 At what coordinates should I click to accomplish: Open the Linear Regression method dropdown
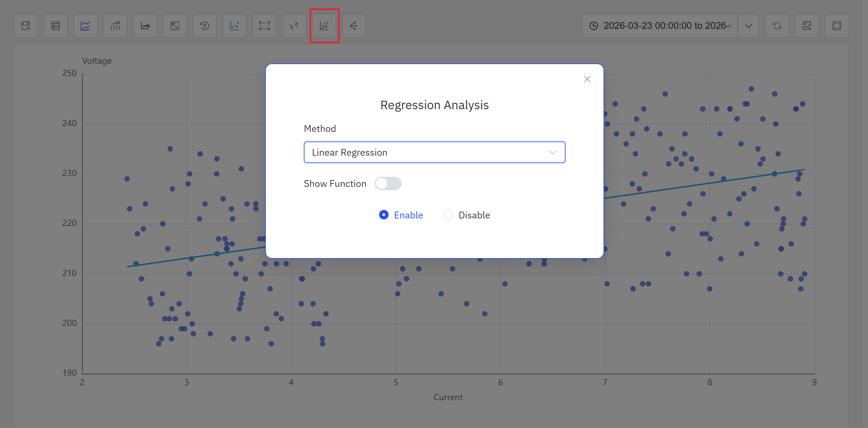point(434,152)
